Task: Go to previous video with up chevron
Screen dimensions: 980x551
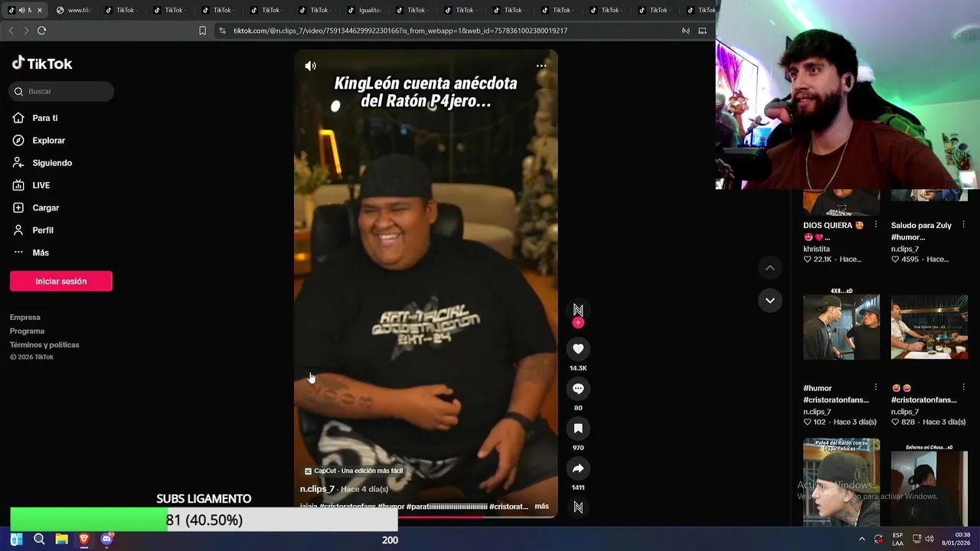Action: click(770, 268)
